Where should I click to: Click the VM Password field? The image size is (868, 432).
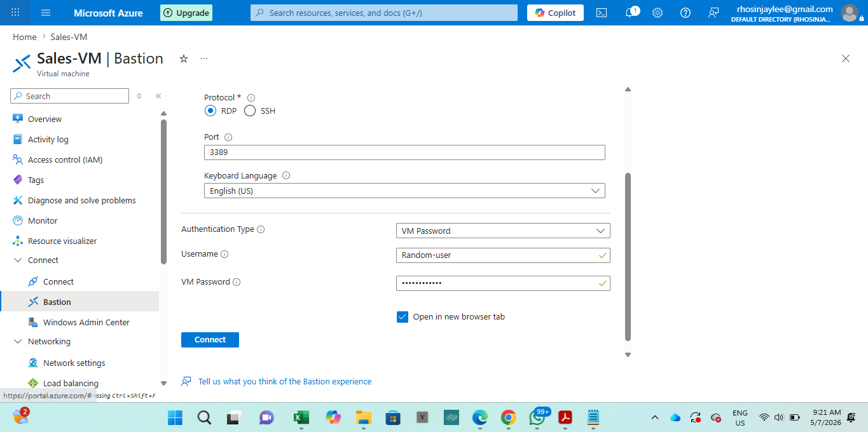pos(503,283)
